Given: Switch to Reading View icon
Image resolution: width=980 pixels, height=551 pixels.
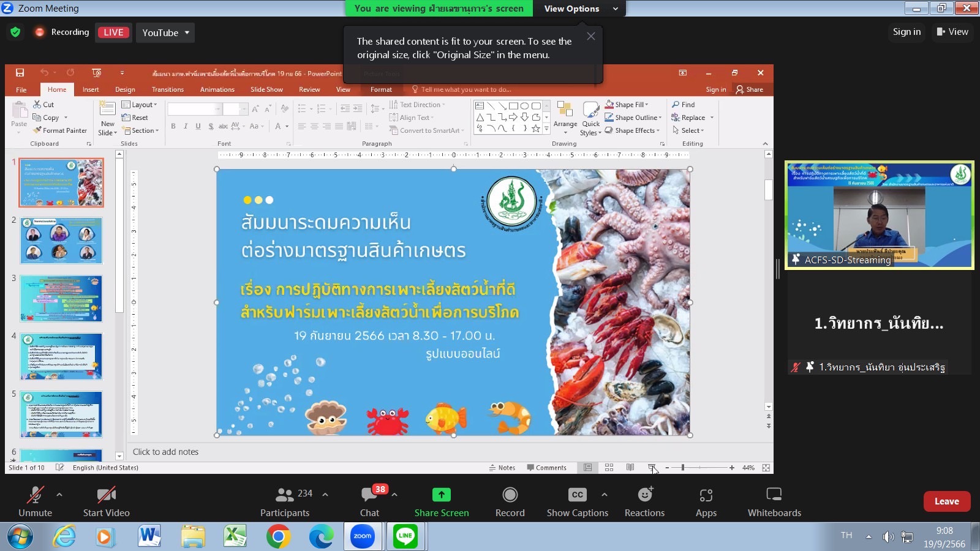Looking at the screenshot, I should pyautogui.click(x=630, y=468).
